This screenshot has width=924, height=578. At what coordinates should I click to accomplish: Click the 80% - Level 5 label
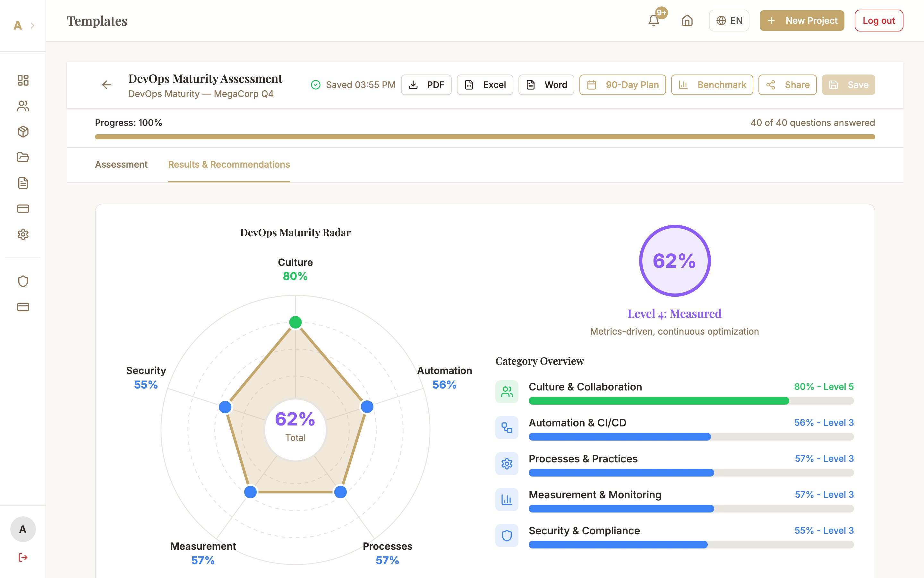824,387
